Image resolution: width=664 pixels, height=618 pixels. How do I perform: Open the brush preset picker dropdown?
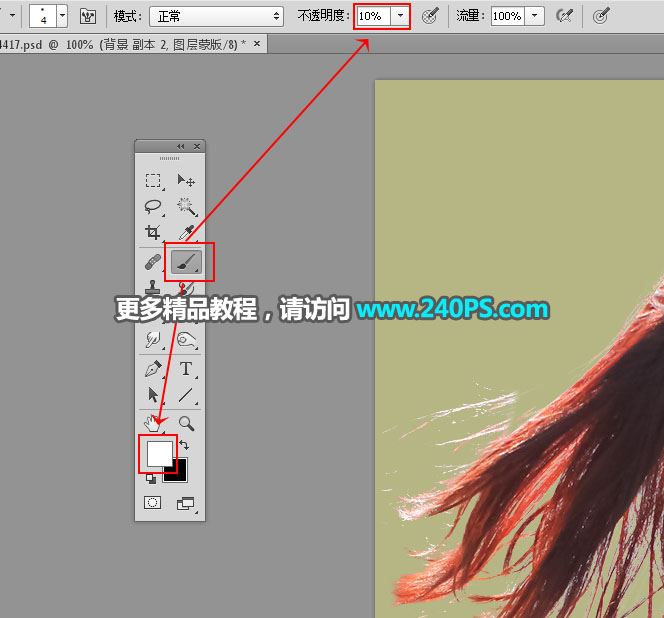tap(62, 16)
